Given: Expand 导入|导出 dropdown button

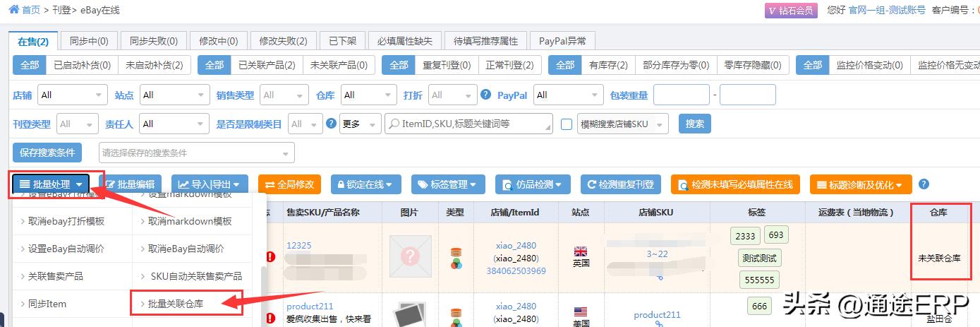Looking at the screenshot, I should tap(209, 184).
